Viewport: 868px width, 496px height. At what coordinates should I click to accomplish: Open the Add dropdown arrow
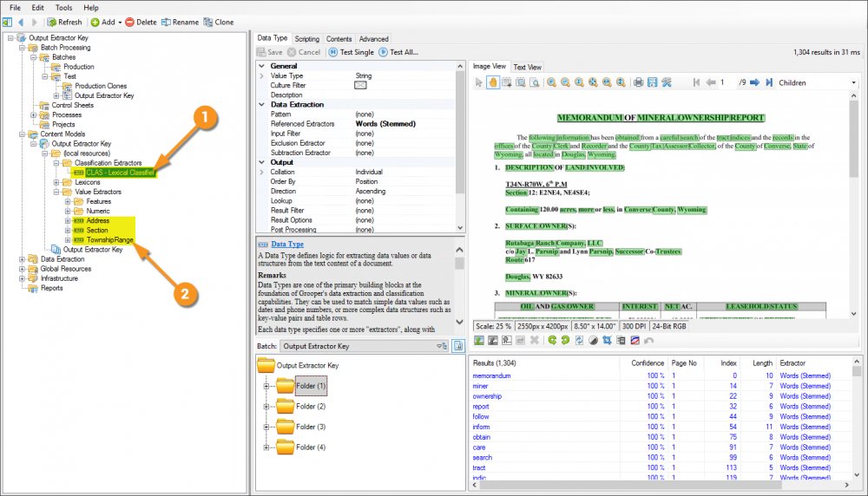(x=119, y=22)
